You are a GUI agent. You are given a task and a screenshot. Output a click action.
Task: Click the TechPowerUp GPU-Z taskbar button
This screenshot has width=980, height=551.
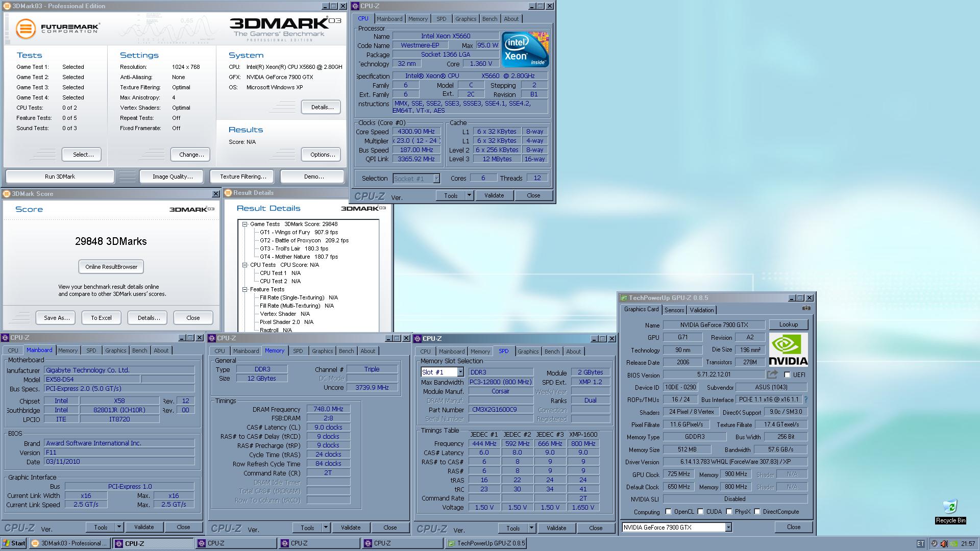[x=486, y=543]
